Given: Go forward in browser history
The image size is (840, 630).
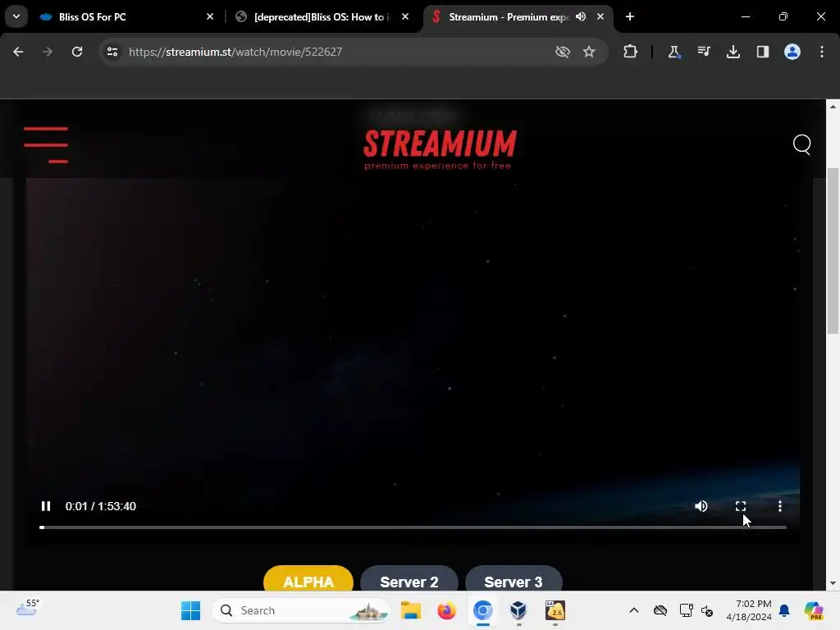Looking at the screenshot, I should click(48, 52).
